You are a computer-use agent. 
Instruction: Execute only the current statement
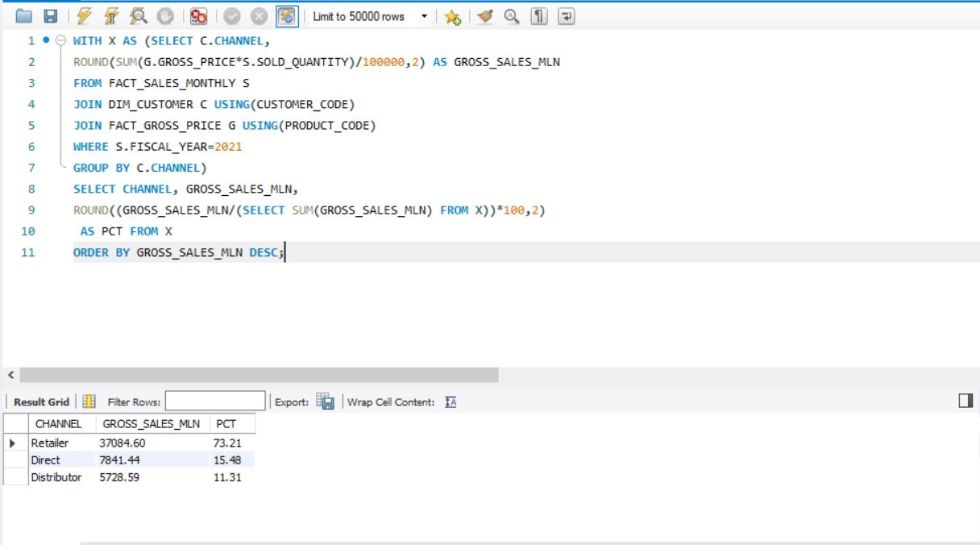[110, 16]
